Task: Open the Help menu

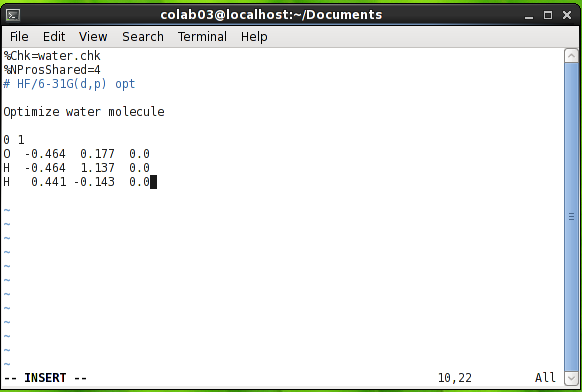Action: click(254, 37)
